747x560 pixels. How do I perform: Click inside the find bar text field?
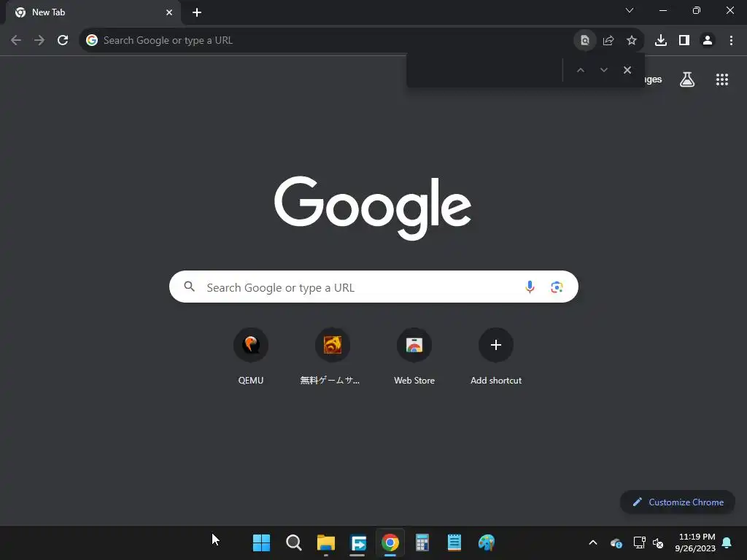(x=484, y=70)
